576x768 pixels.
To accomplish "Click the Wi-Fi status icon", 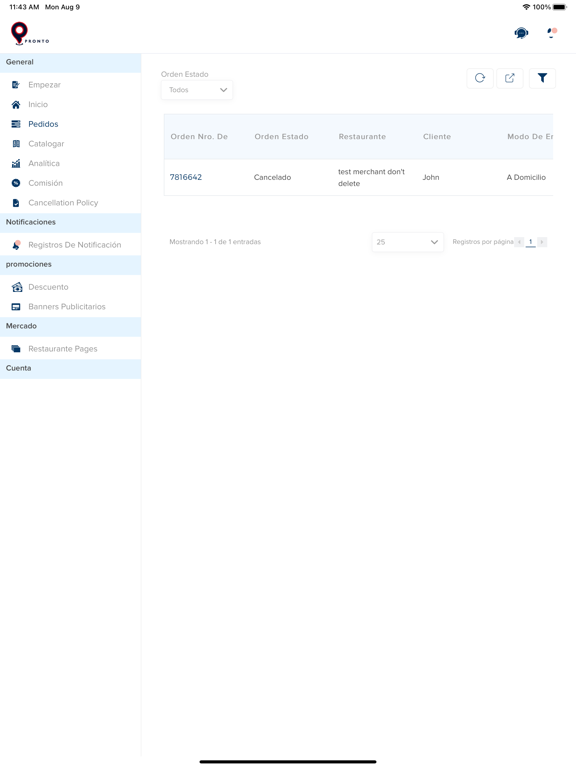I will tap(527, 7).
